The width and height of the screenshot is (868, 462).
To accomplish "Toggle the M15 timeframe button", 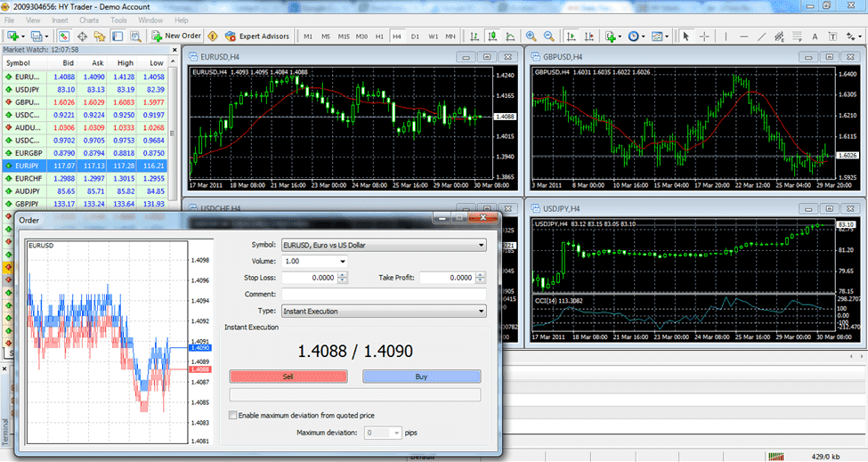I will click(344, 36).
